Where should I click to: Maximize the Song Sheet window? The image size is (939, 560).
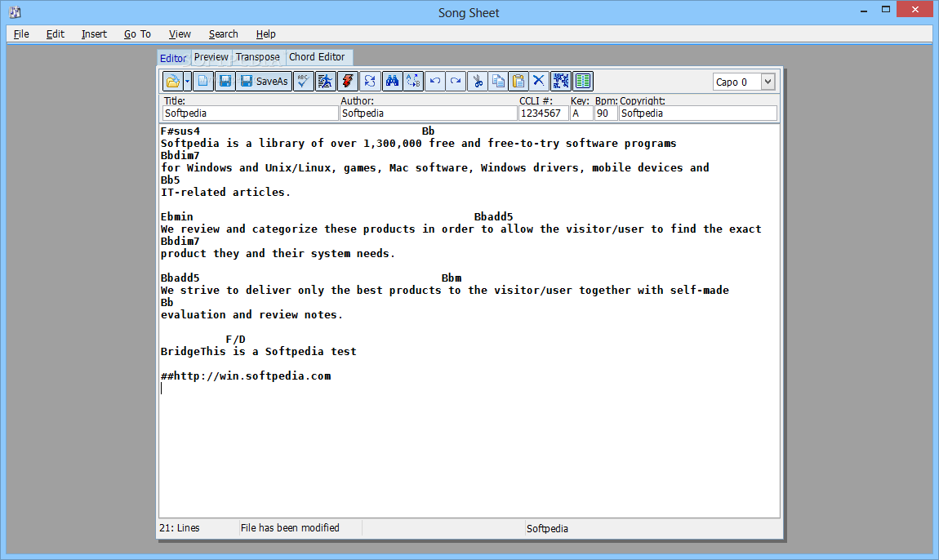tap(886, 10)
